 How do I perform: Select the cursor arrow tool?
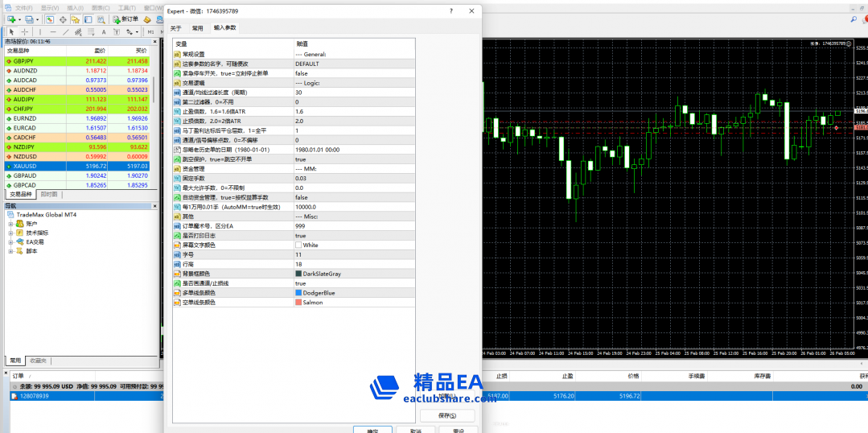point(11,32)
